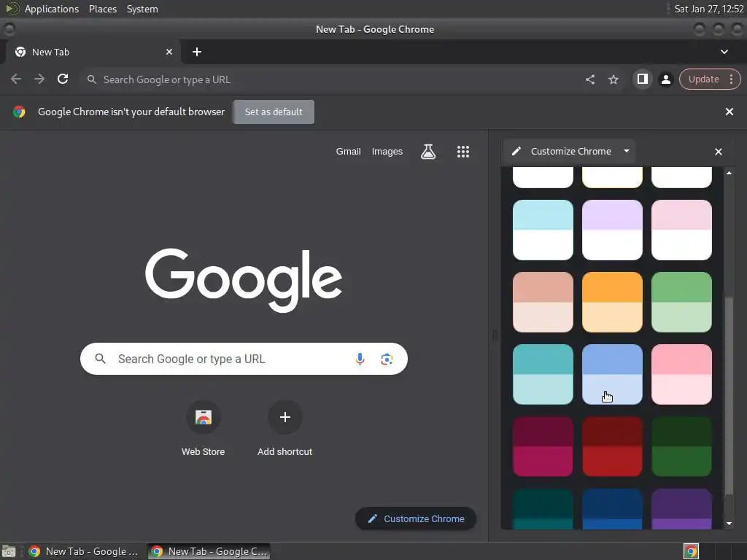Click the side panel scrollbar up arrow

click(x=729, y=173)
